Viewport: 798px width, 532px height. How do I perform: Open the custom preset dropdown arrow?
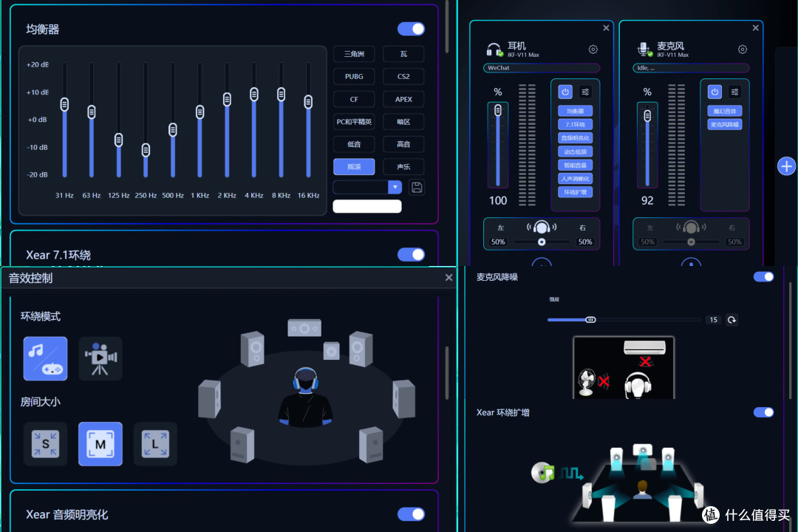click(x=395, y=187)
